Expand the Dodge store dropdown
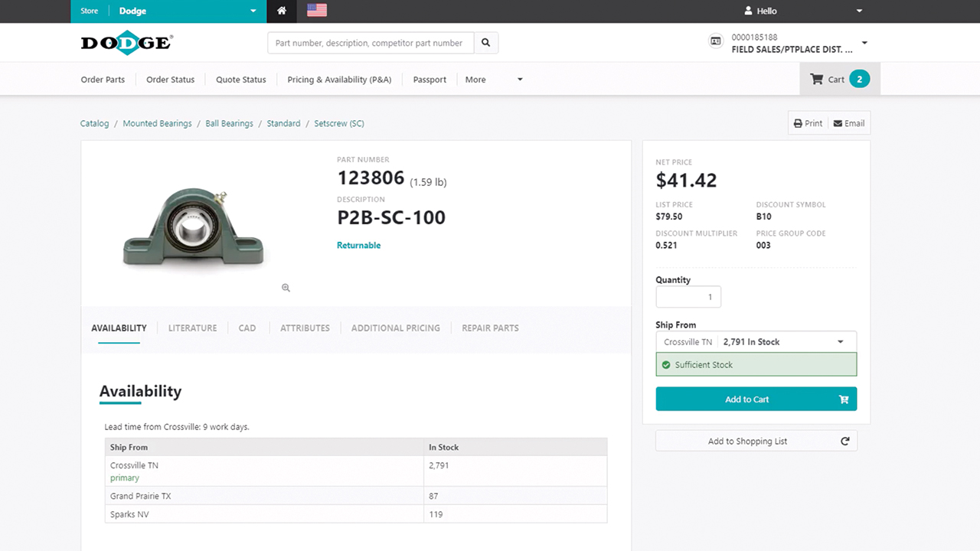 (x=253, y=11)
